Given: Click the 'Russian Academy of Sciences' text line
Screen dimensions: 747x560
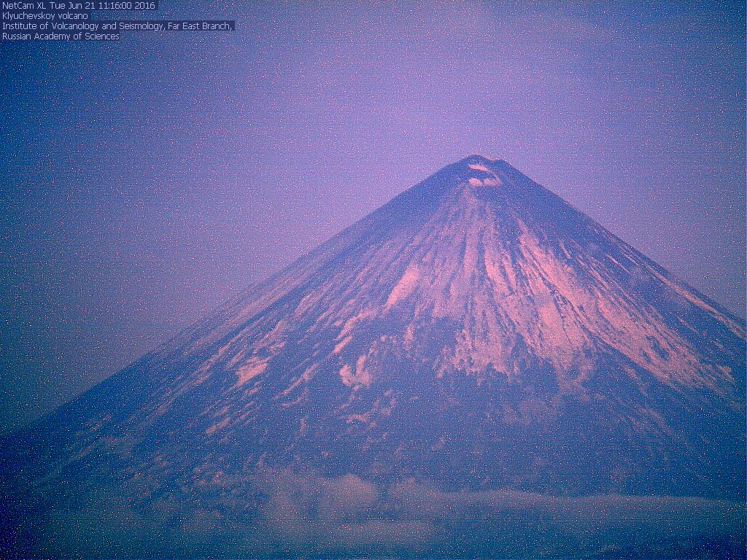Looking at the screenshot, I should pyautogui.click(x=61, y=36).
